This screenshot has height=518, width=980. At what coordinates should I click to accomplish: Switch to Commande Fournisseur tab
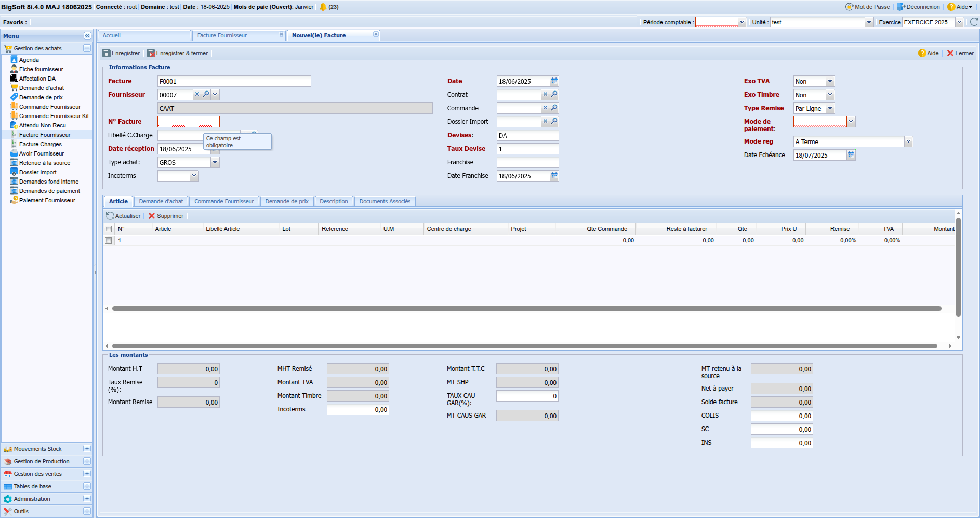coord(224,201)
